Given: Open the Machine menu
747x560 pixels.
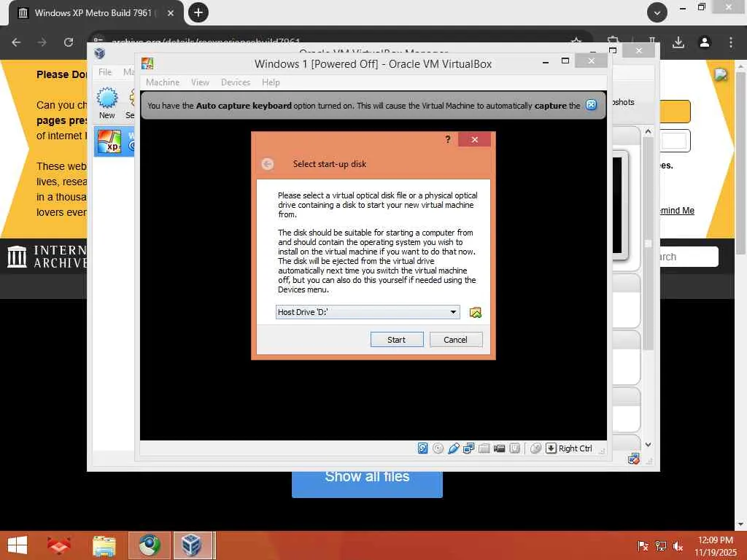Looking at the screenshot, I should click(x=163, y=82).
